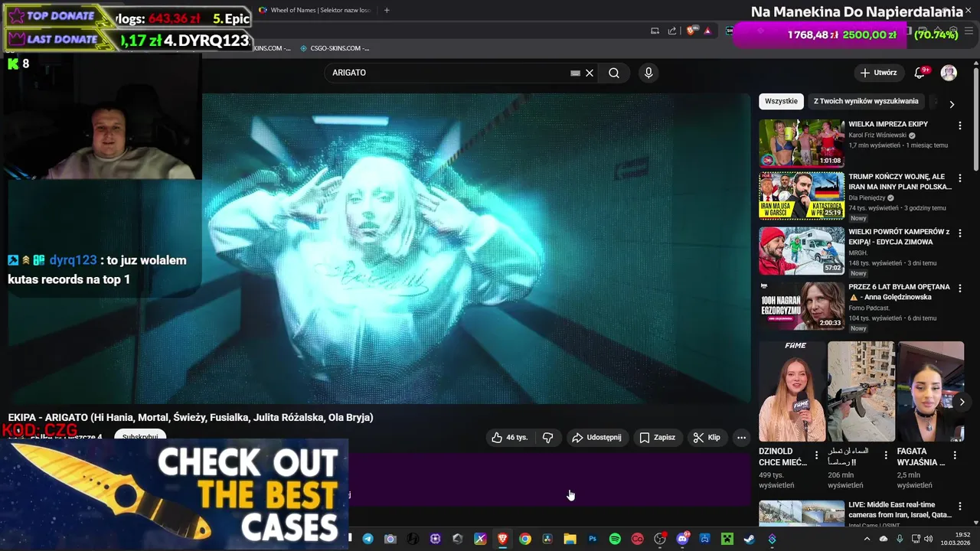Open FAGATA WYJAŚNIA short thumbnail

coord(931,391)
